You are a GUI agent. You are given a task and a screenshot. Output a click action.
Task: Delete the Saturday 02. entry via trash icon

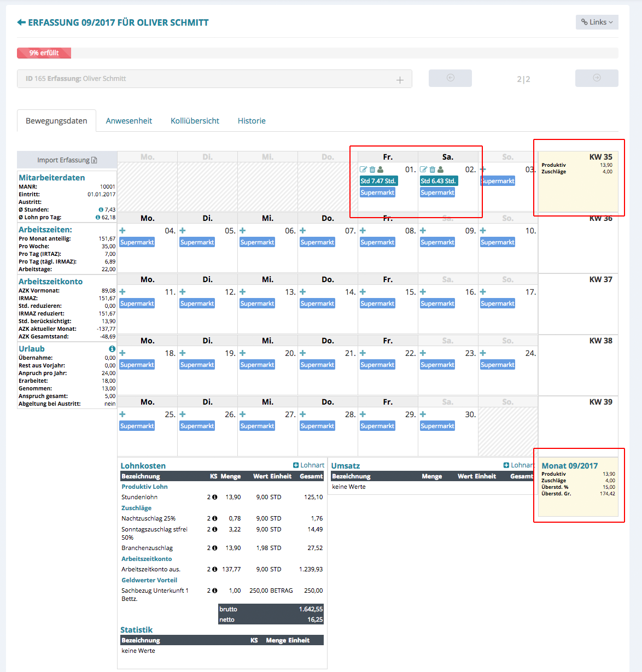point(432,170)
